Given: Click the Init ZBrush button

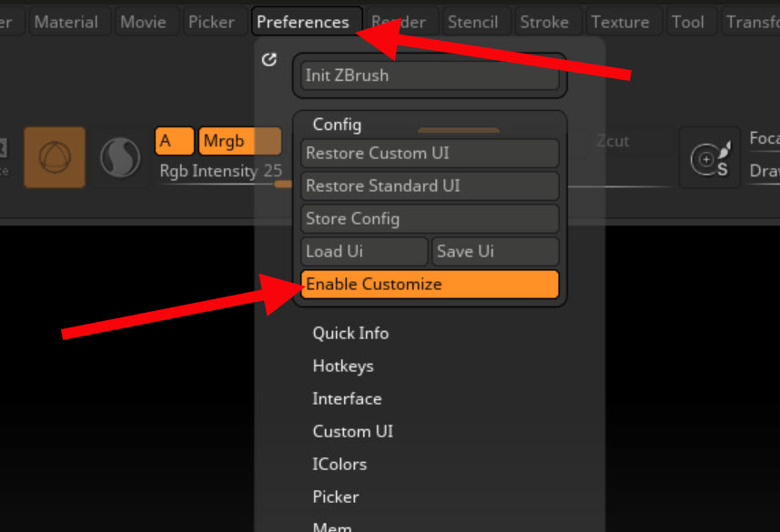Looking at the screenshot, I should click(430, 75).
